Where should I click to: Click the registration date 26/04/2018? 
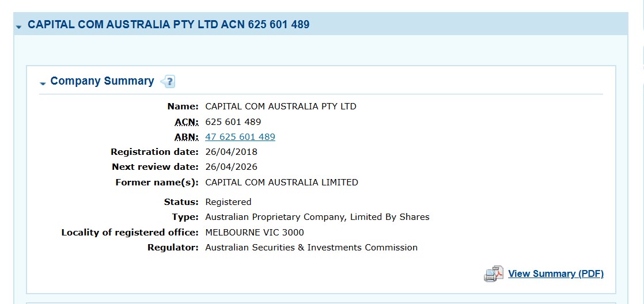(x=231, y=152)
